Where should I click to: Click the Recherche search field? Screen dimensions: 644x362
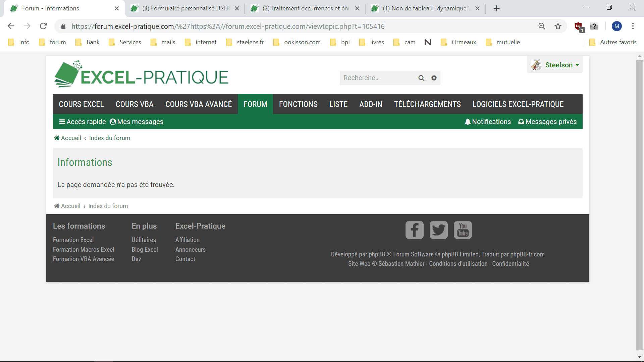377,78
